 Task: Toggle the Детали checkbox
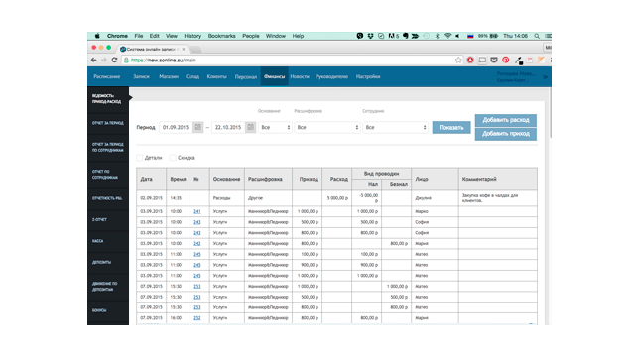tap(139, 158)
